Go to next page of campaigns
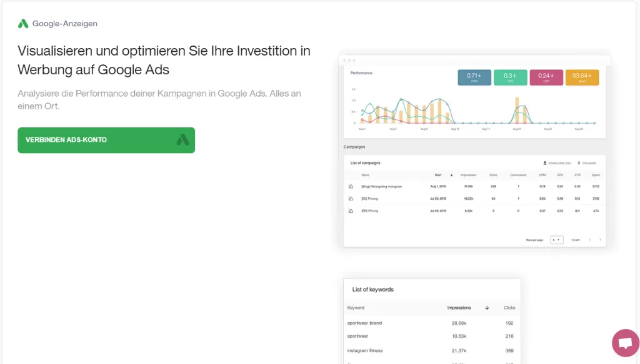This screenshot has height=364, width=640. click(600, 240)
